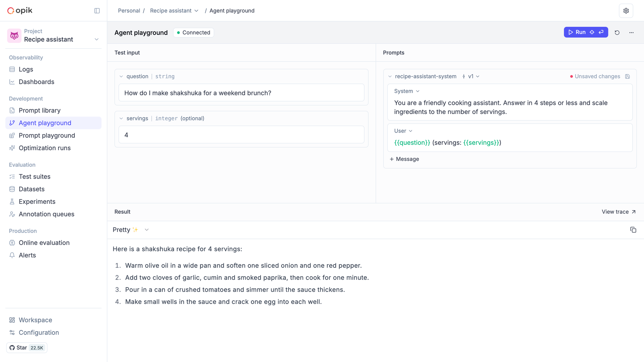Open Test suites page

[53, 177]
